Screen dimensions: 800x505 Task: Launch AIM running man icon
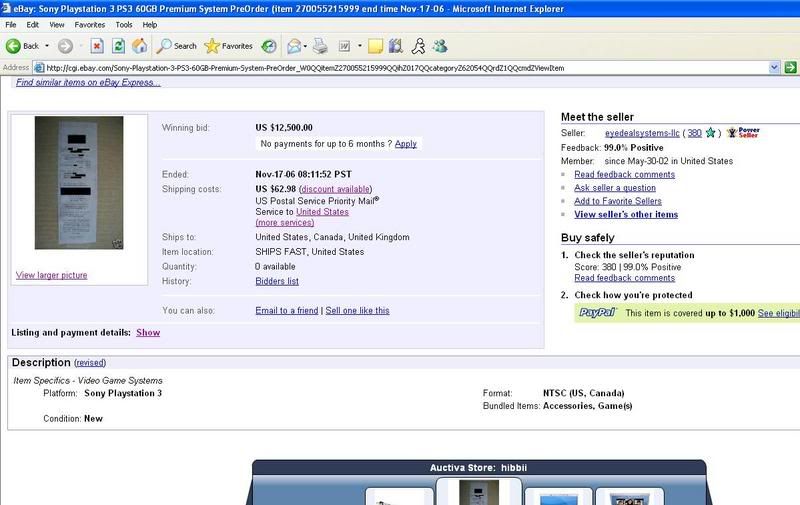418,46
